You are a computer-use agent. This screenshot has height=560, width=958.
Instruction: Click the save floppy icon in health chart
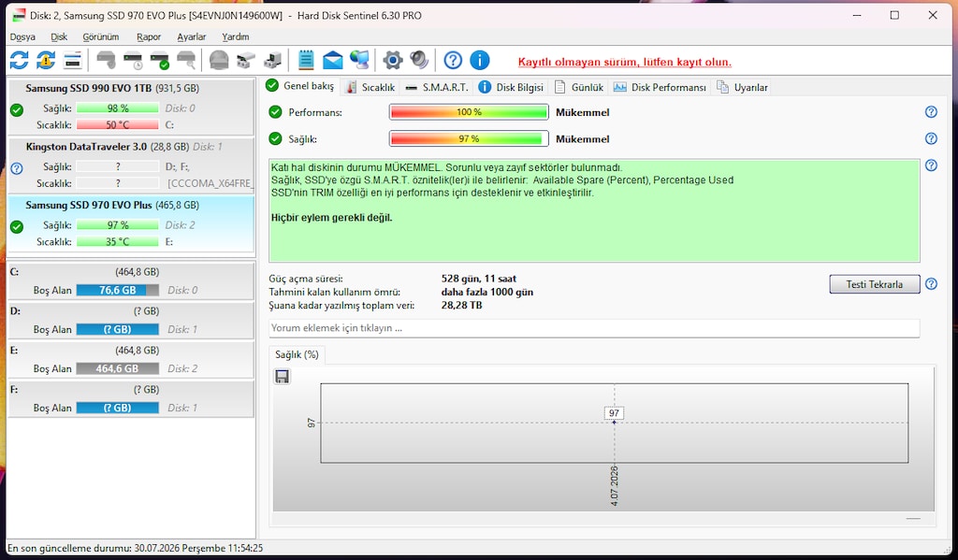coord(282,376)
